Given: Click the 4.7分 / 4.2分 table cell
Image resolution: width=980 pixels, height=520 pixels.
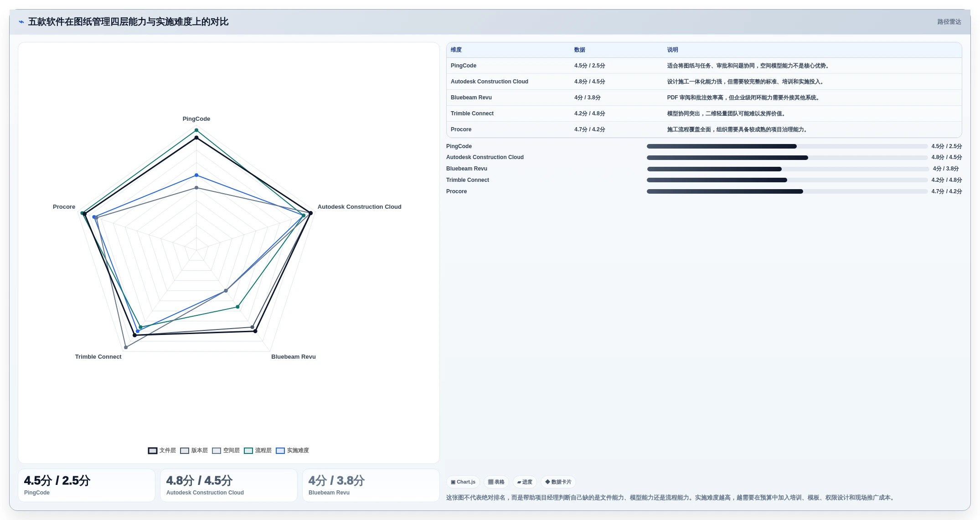Looking at the screenshot, I should click(589, 129).
